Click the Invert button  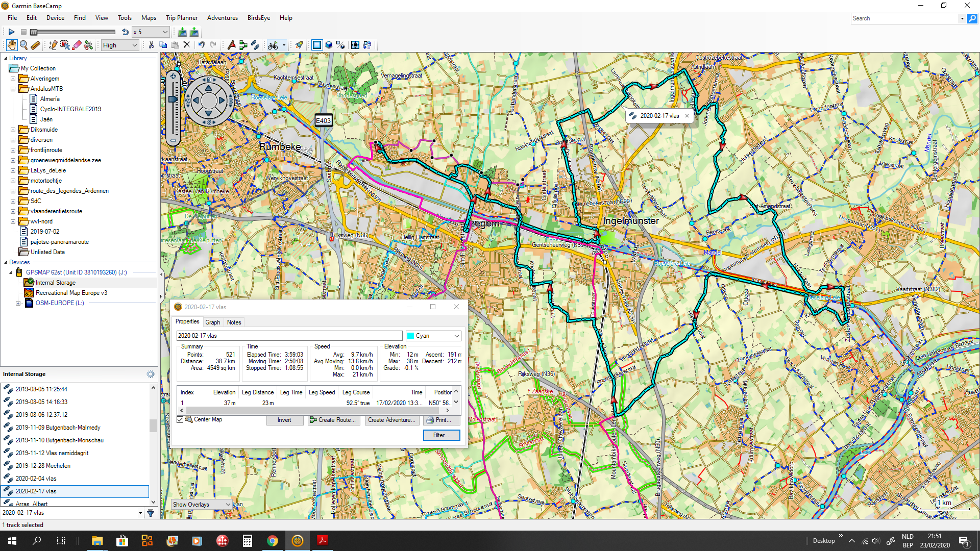coord(284,420)
